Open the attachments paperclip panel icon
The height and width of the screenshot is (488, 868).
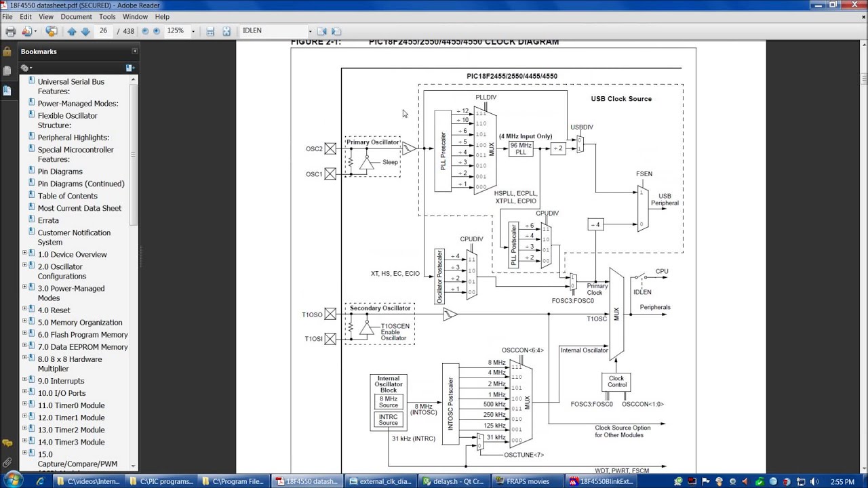pyautogui.click(x=7, y=462)
